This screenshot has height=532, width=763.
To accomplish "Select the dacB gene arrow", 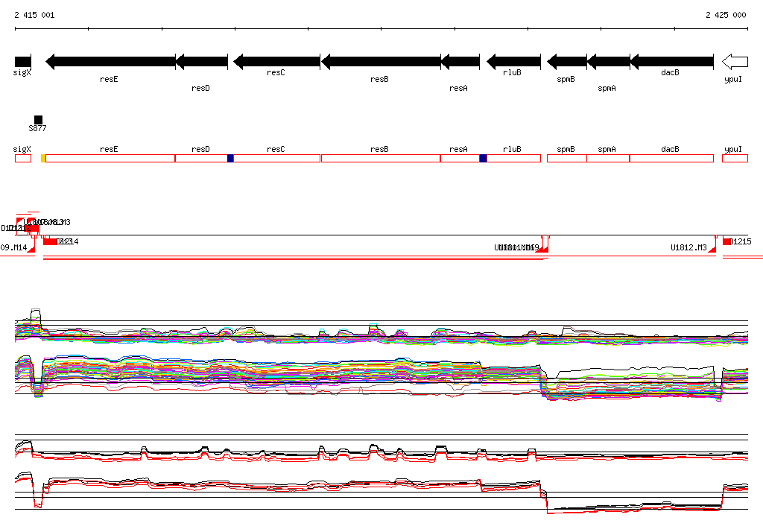I will click(671, 62).
